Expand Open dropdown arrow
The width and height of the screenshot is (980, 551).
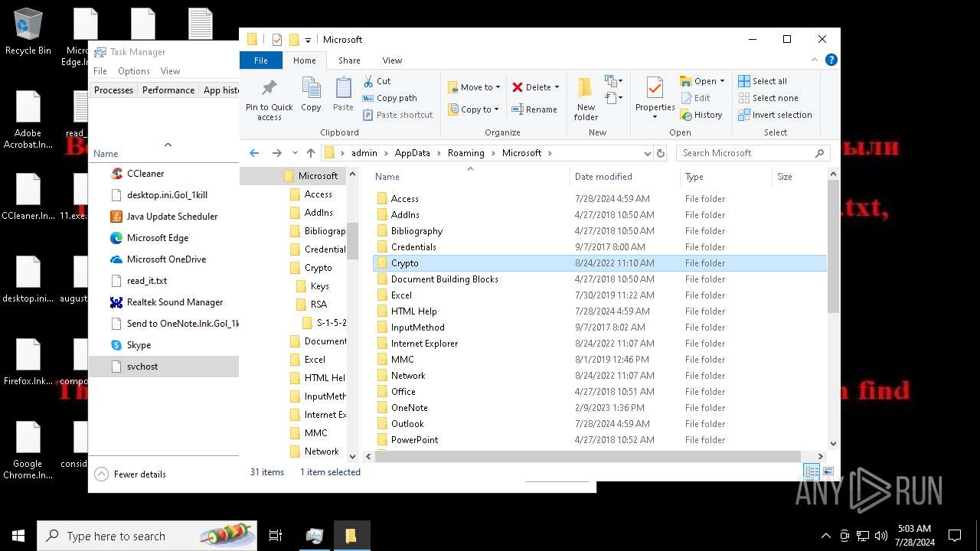click(722, 81)
